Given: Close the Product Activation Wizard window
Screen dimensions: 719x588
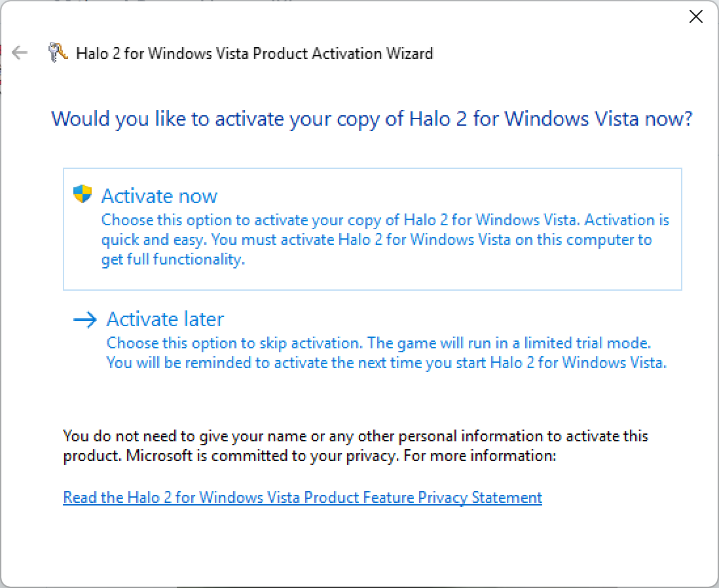Looking at the screenshot, I should pyautogui.click(x=695, y=16).
